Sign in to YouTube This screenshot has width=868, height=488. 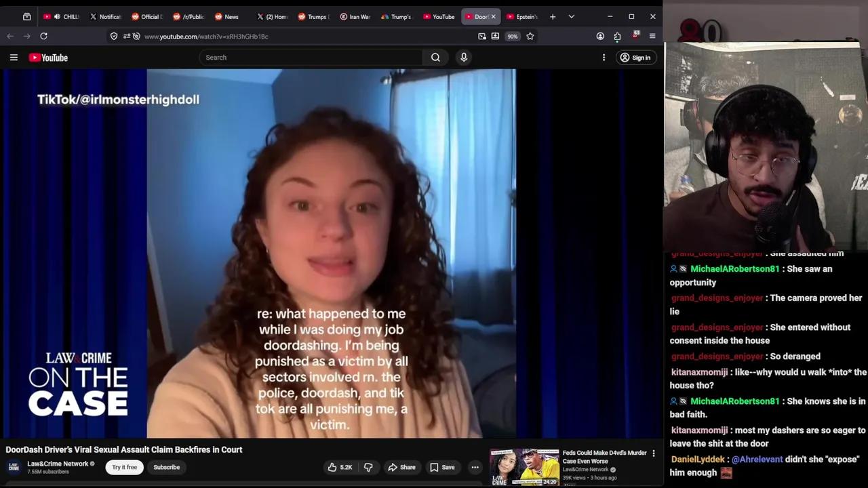(x=635, y=58)
